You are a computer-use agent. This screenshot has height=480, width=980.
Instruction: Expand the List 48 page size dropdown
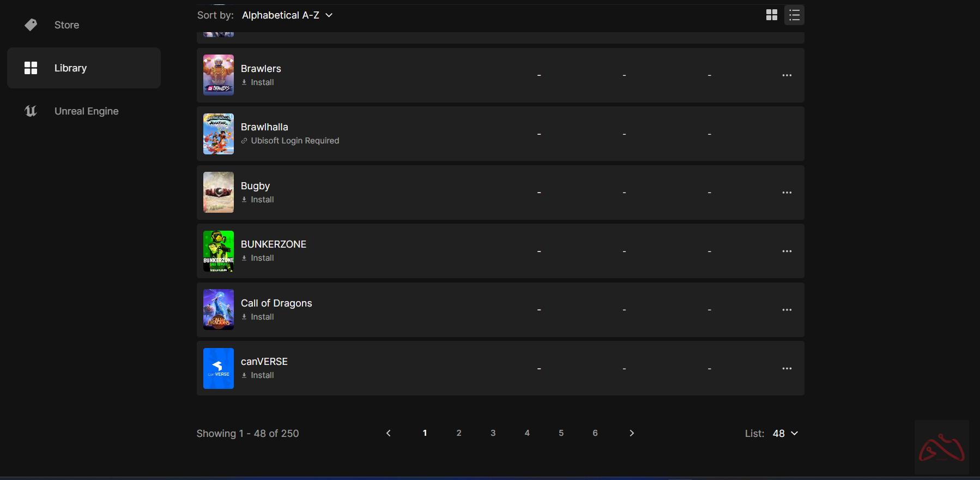[x=785, y=433]
